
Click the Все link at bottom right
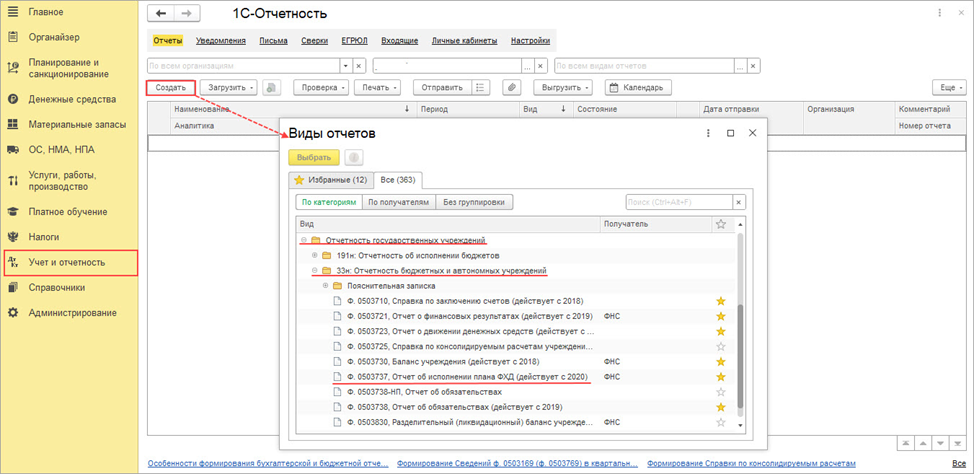pos(958,463)
